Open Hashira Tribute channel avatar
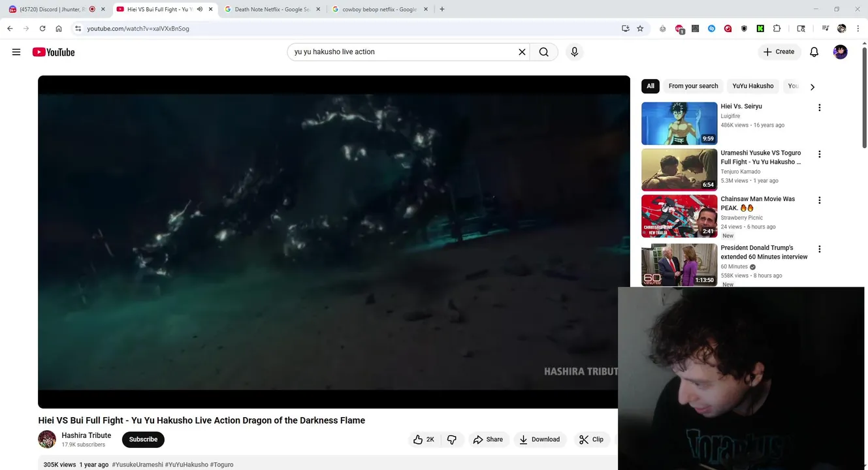Image resolution: width=868 pixels, height=470 pixels. pos(47,439)
